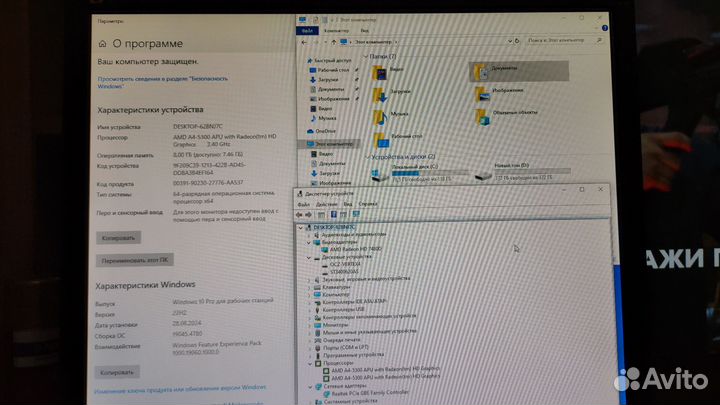Click Device Manager back arrow toolbar icon
Viewport: 720px width, 405px height.
pos(299,215)
